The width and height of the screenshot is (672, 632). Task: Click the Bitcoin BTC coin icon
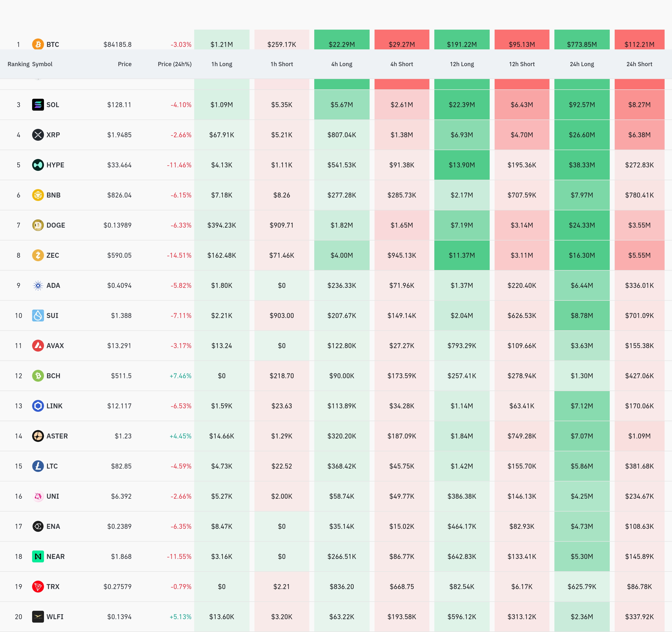[x=38, y=44]
